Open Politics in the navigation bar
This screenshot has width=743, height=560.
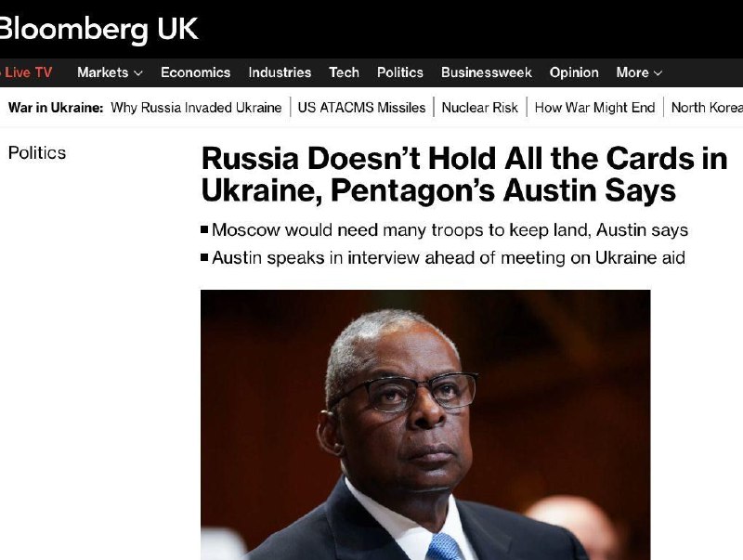pyautogui.click(x=400, y=72)
